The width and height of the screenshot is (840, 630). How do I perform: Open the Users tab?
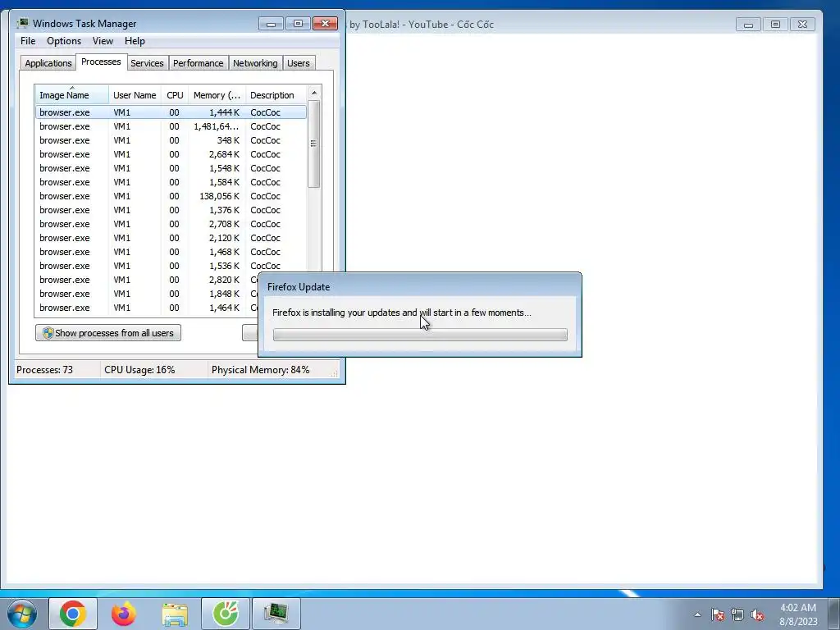coord(299,63)
